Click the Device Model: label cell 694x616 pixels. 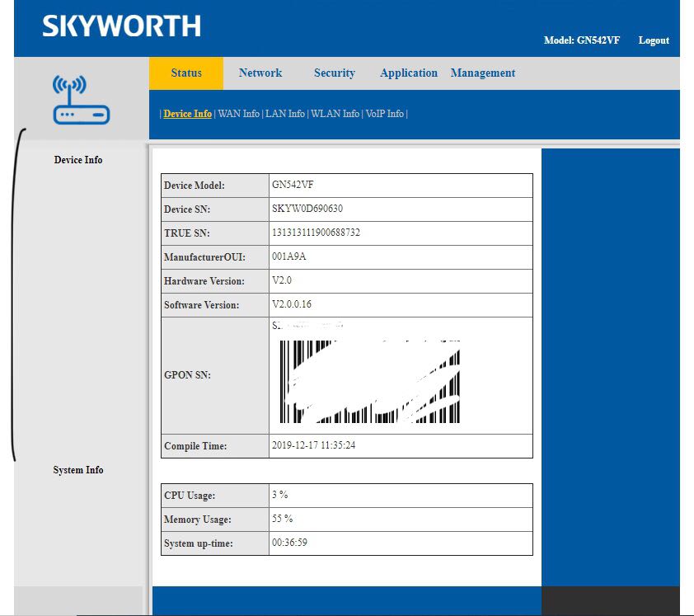point(215,186)
